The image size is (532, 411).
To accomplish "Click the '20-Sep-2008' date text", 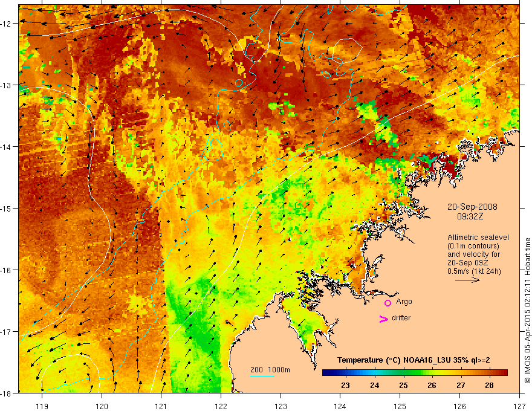I will point(472,207).
